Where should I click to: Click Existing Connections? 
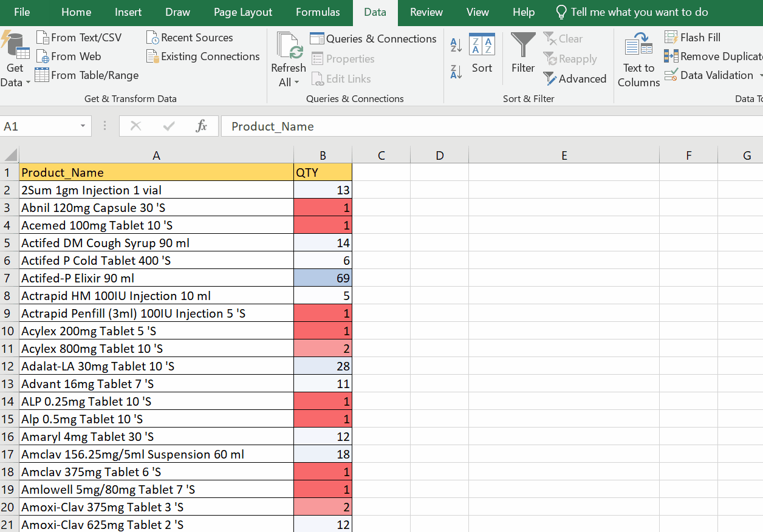[x=203, y=56]
